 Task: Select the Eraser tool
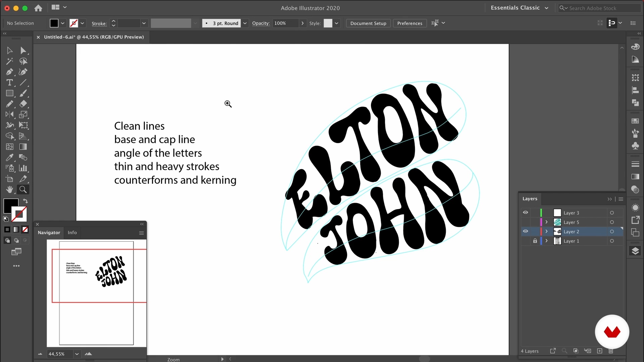pyautogui.click(x=23, y=104)
